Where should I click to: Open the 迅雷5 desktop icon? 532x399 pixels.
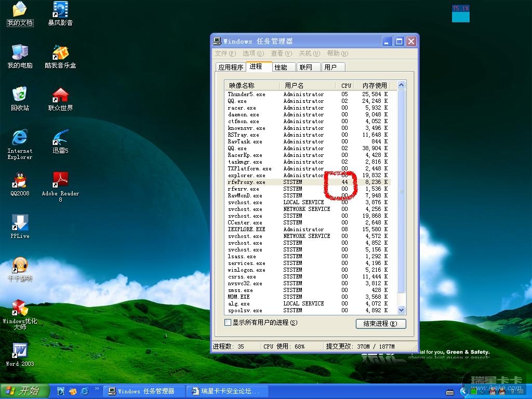pyautogui.click(x=60, y=138)
